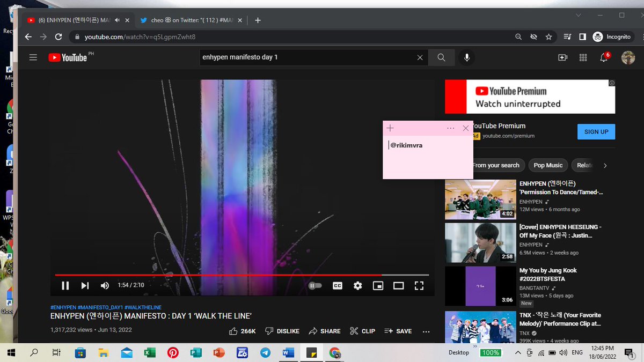Open sticky note menu ellipsis

tap(450, 128)
